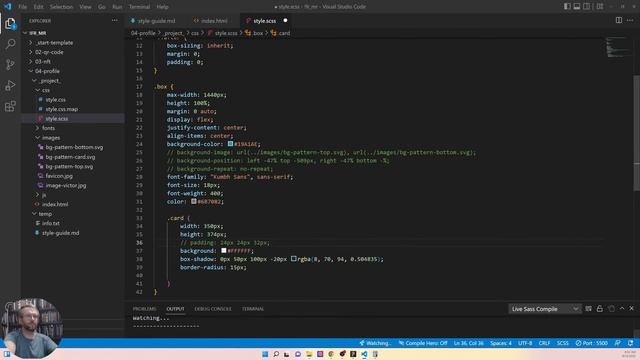Click Port : 5500 Live Server item

(591, 343)
